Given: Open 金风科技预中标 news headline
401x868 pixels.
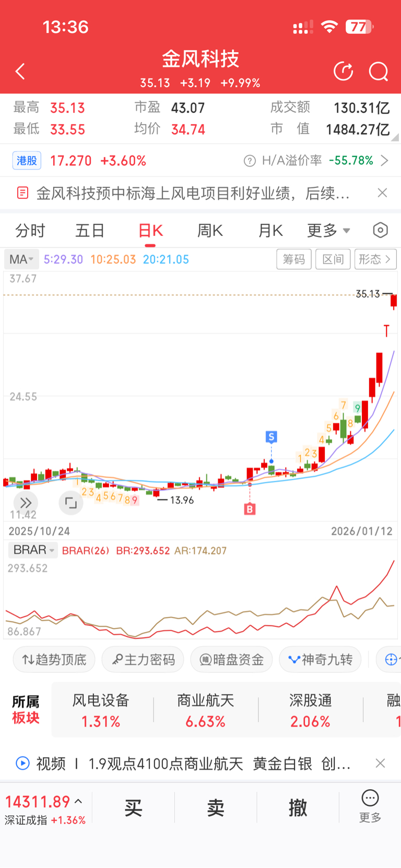Looking at the screenshot, I should pos(193,193).
